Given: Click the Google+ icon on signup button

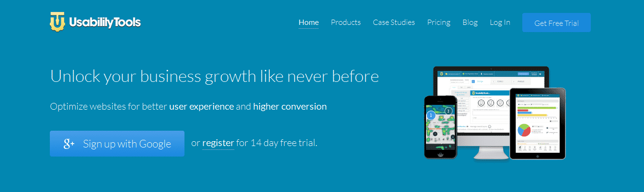Looking at the screenshot, I should click(x=69, y=144).
